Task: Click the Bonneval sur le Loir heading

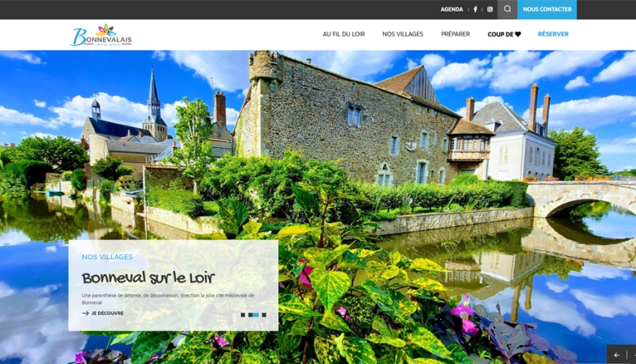Action: point(148,278)
